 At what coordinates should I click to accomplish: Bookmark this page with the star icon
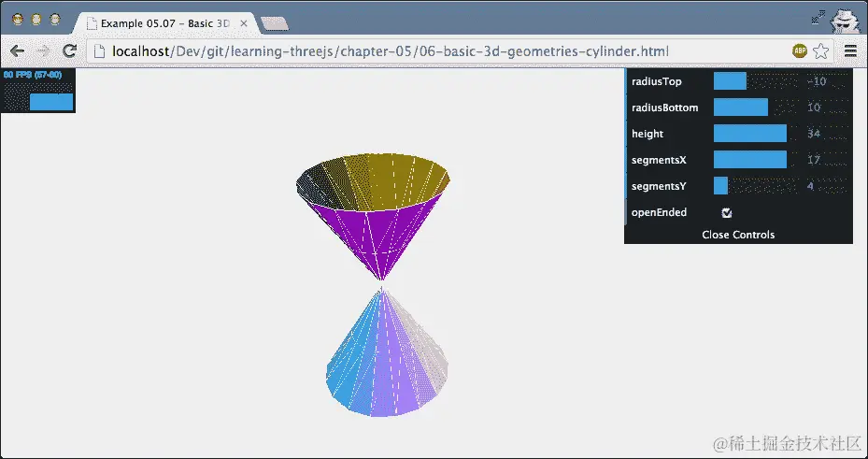(x=821, y=51)
